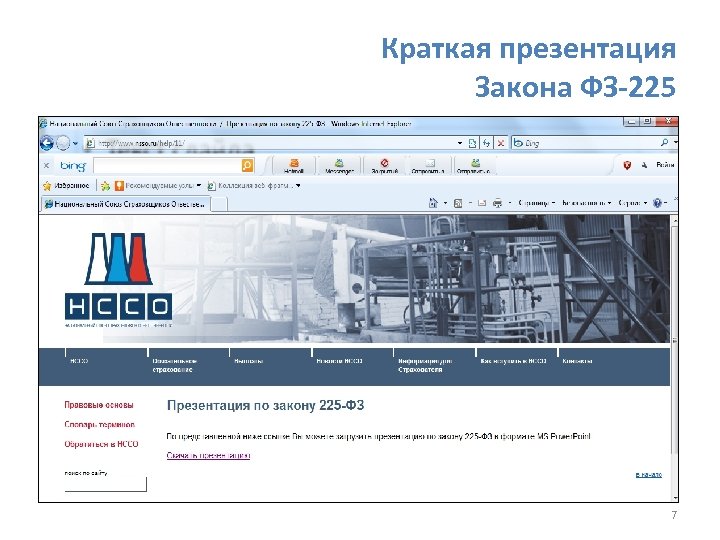
Task: Click the magnifier search icon at top right
Action: [664, 143]
